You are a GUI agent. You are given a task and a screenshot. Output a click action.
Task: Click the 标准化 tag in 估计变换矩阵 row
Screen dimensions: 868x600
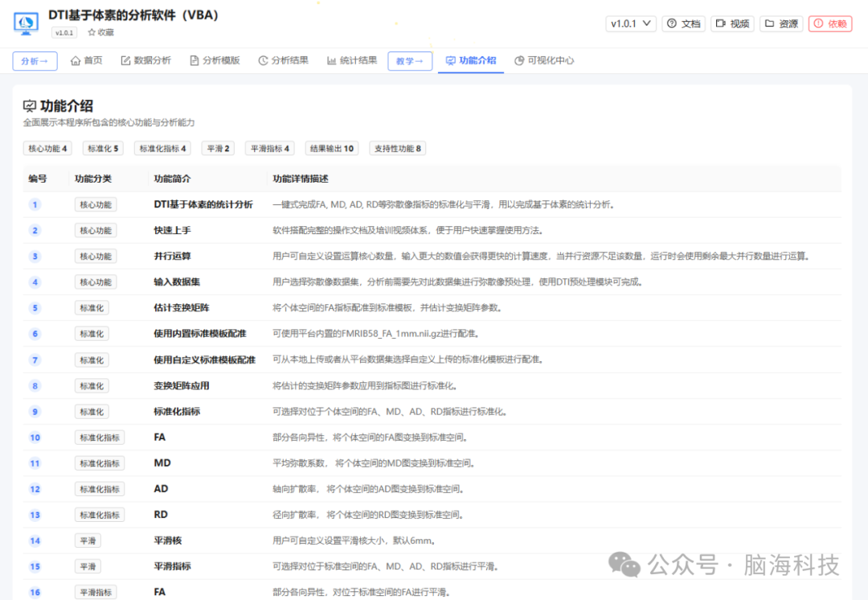click(92, 308)
